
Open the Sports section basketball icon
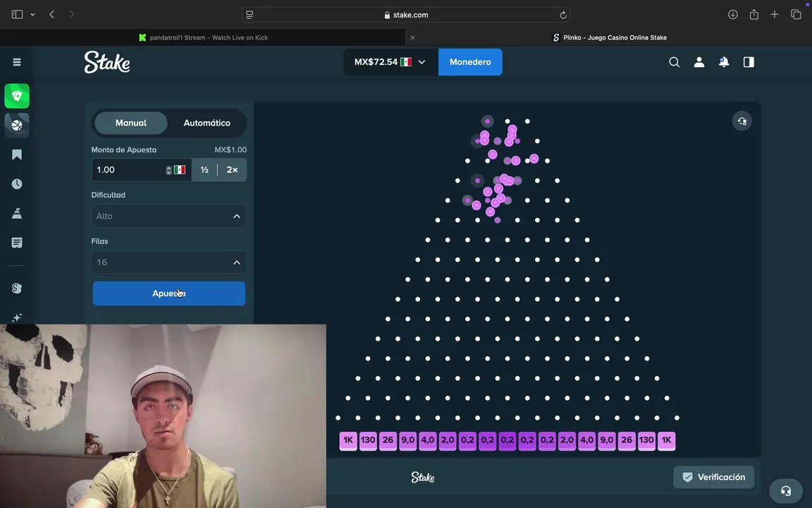click(x=17, y=126)
